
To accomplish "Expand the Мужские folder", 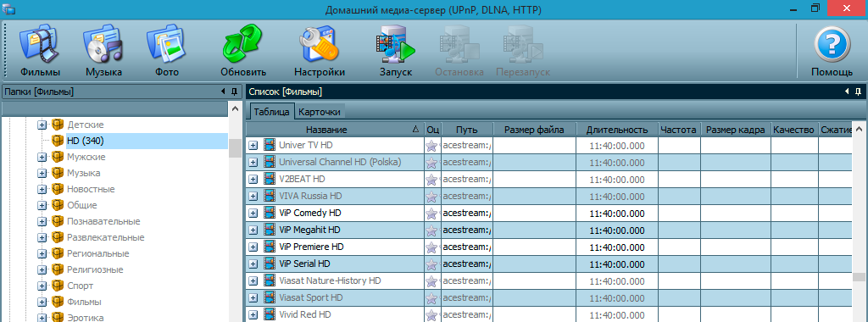I will [42, 157].
